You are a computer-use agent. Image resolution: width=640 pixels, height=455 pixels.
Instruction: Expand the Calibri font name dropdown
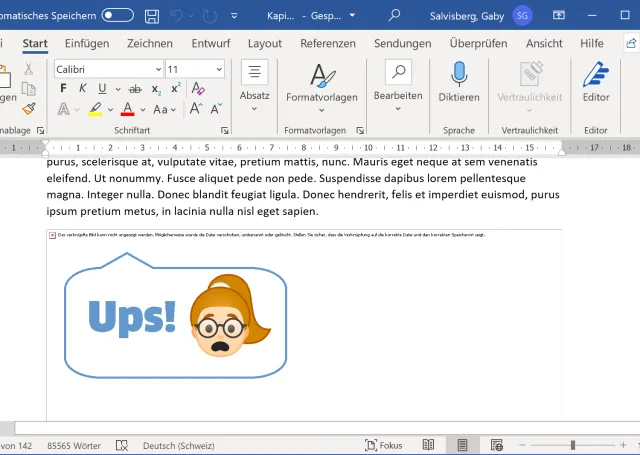click(157, 69)
